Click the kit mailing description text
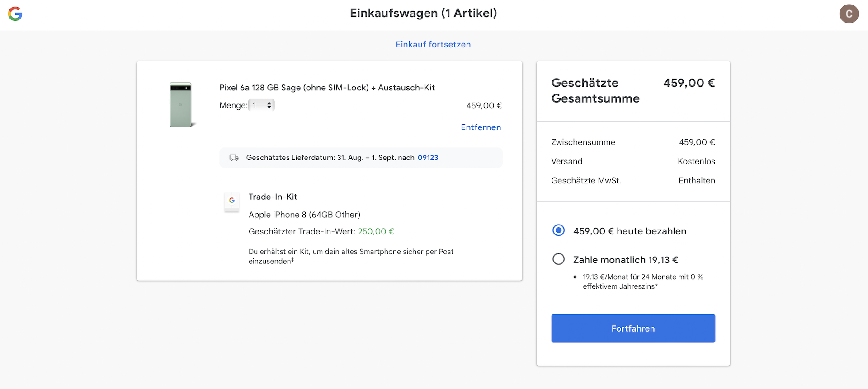 pos(351,256)
